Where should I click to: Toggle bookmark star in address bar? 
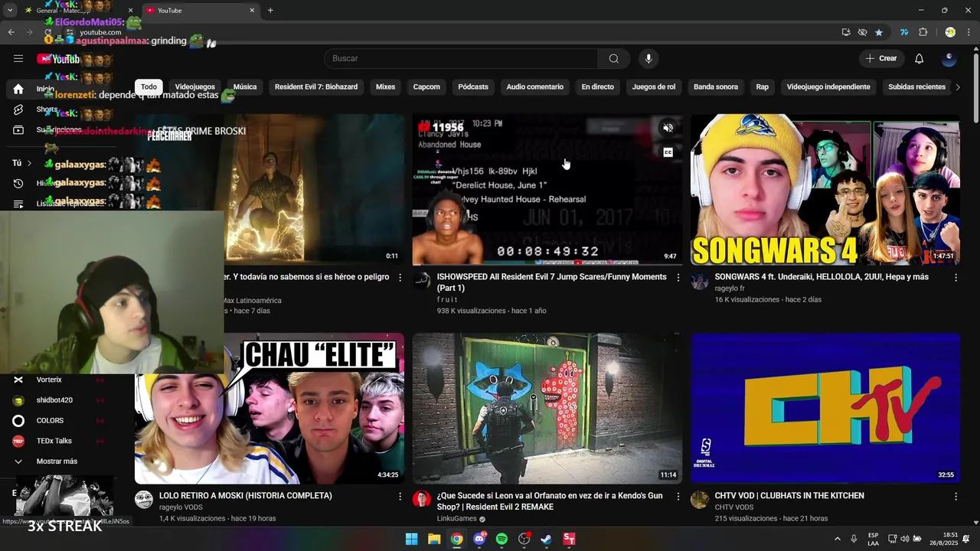point(879,32)
